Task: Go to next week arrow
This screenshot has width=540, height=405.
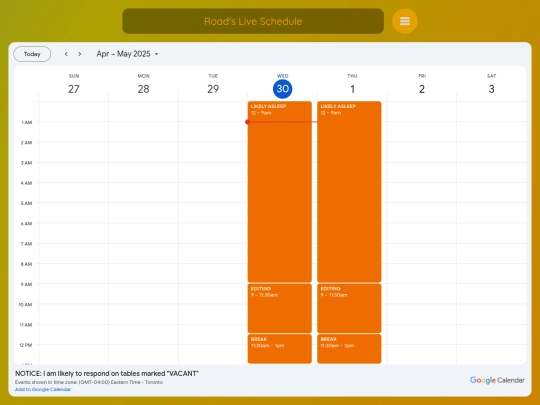Action: [x=80, y=54]
